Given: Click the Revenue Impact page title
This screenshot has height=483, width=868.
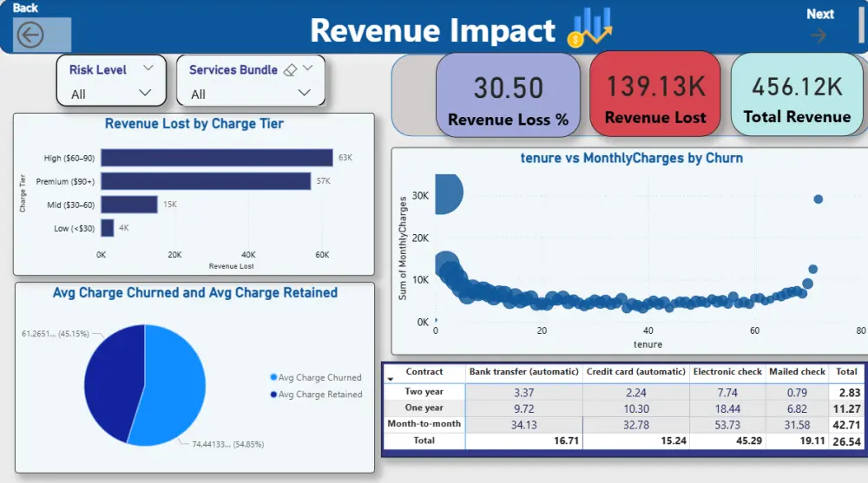Looking at the screenshot, I should (432, 29).
